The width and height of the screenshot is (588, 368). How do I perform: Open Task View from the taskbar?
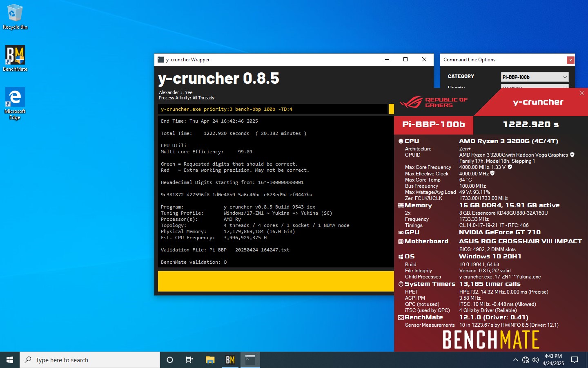[x=189, y=360]
